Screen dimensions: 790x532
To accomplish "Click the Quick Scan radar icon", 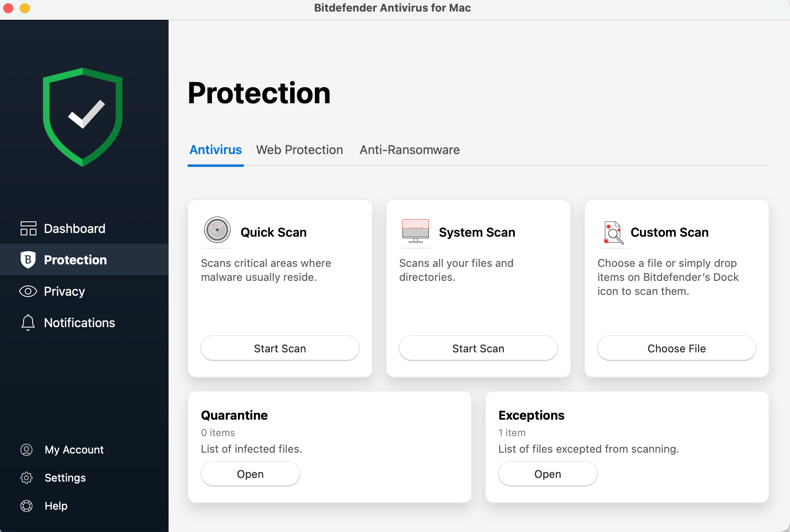I will [x=217, y=230].
